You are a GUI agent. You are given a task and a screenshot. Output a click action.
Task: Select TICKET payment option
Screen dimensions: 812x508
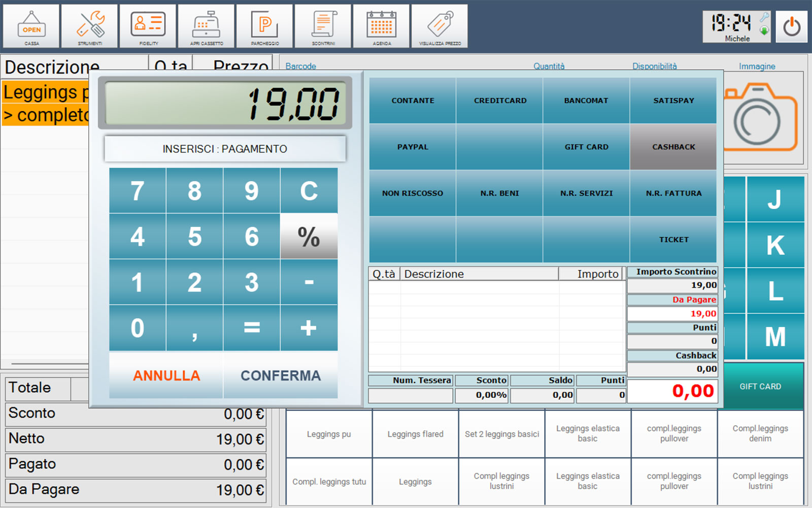point(673,239)
